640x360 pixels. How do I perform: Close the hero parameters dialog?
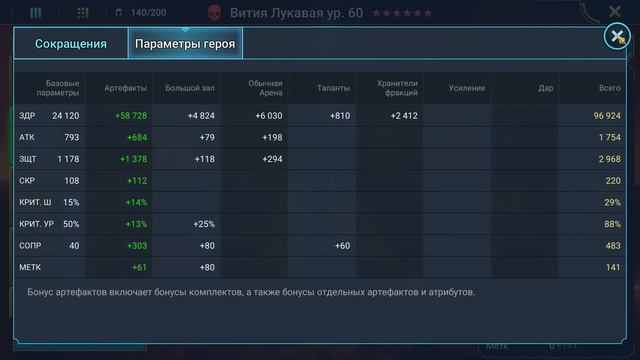coord(617,36)
